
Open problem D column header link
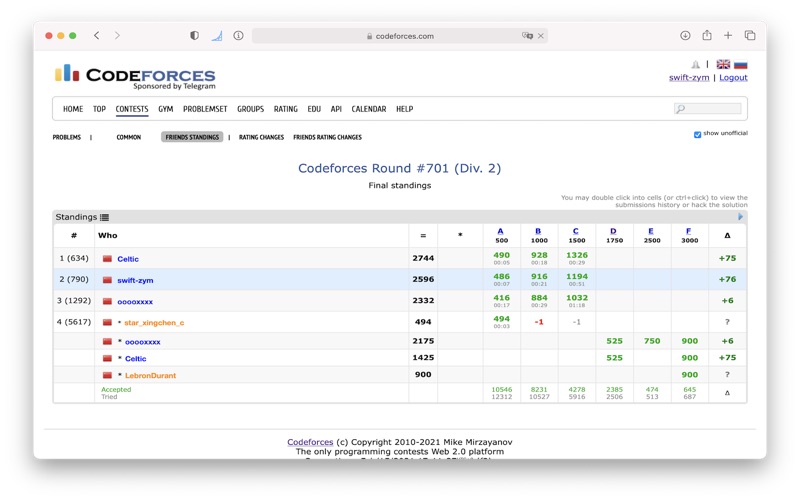613,231
